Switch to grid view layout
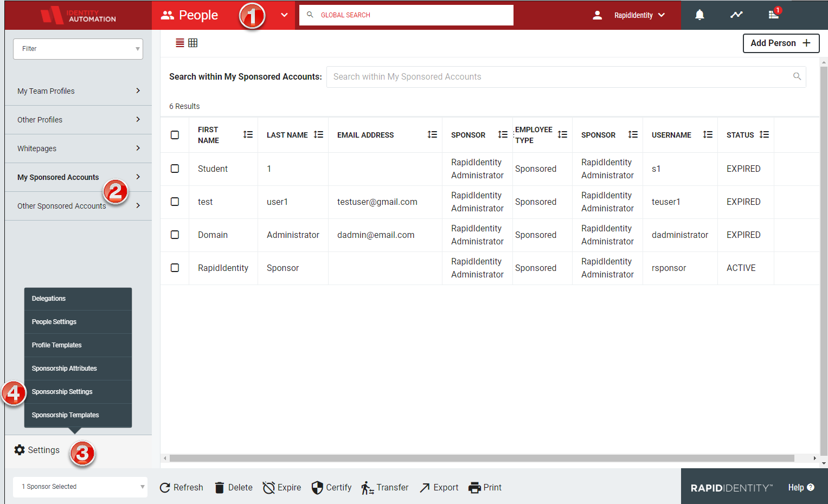Image resolution: width=828 pixels, height=504 pixels. pyautogui.click(x=193, y=43)
